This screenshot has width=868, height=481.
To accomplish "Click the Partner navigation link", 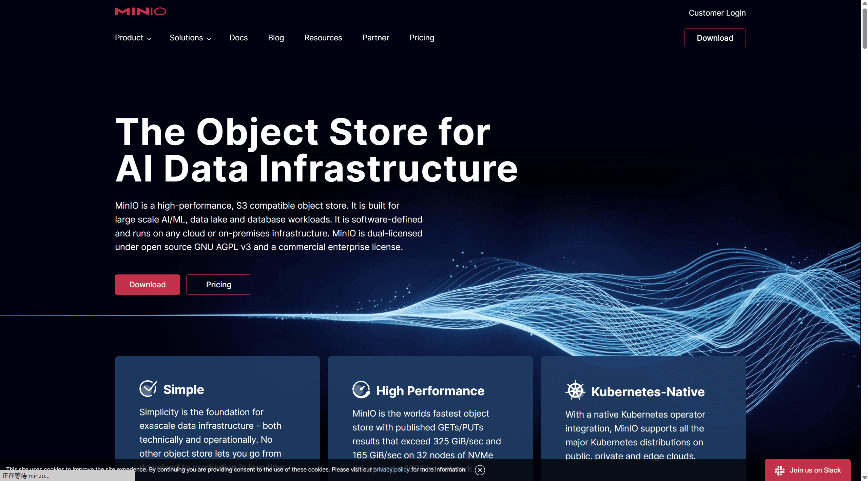I will (375, 37).
